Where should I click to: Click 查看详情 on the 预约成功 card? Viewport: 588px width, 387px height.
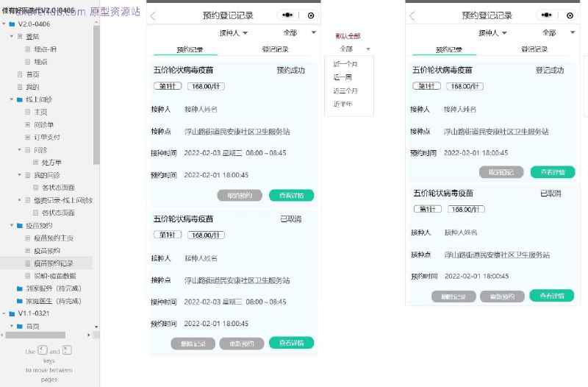[x=291, y=195]
